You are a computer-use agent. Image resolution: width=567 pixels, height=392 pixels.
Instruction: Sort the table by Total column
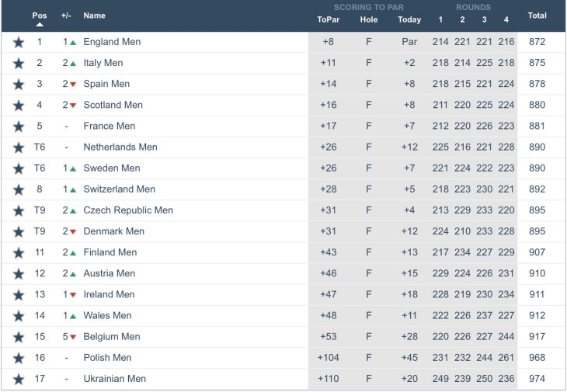click(x=537, y=16)
